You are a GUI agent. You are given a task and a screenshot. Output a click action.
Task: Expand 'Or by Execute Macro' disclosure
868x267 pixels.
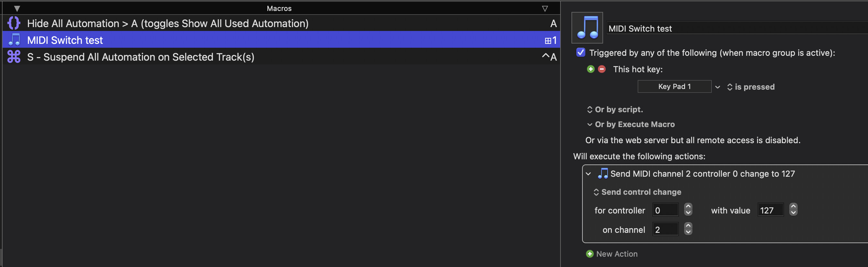[590, 124]
